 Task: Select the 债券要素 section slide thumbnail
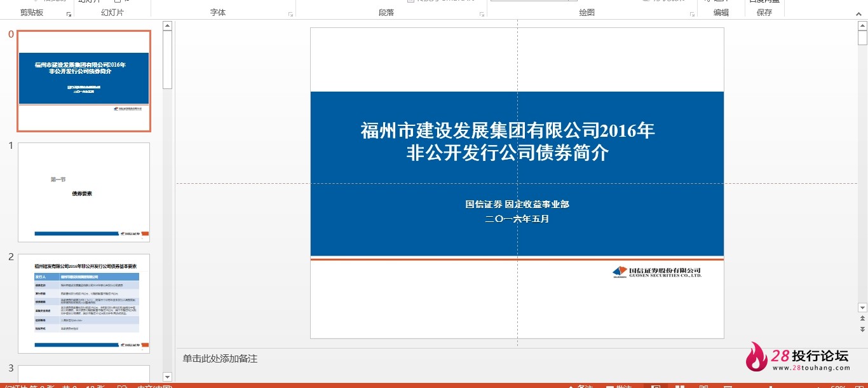tap(84, 192)
